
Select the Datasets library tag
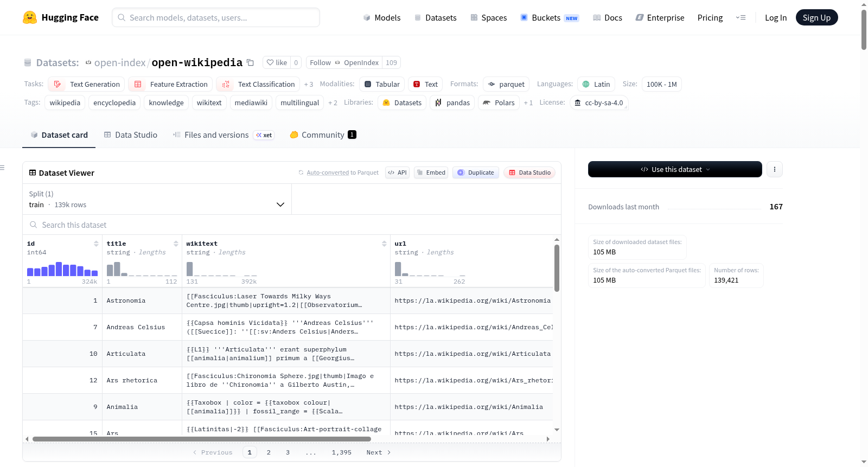[402, 103]
